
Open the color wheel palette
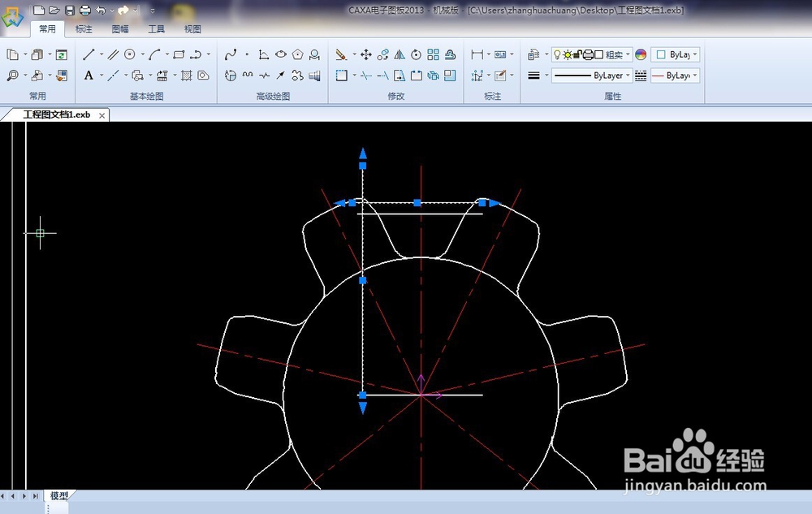coord(641,54)
